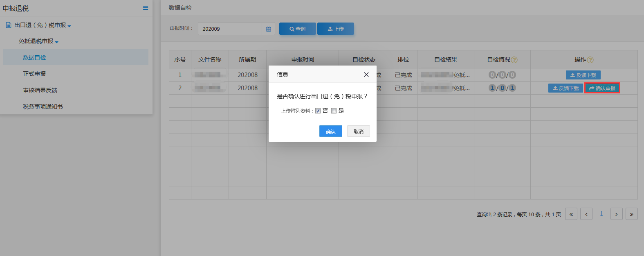Click the 序号 column header
Viewport: 644px width, 256px height.
[180, 59]
